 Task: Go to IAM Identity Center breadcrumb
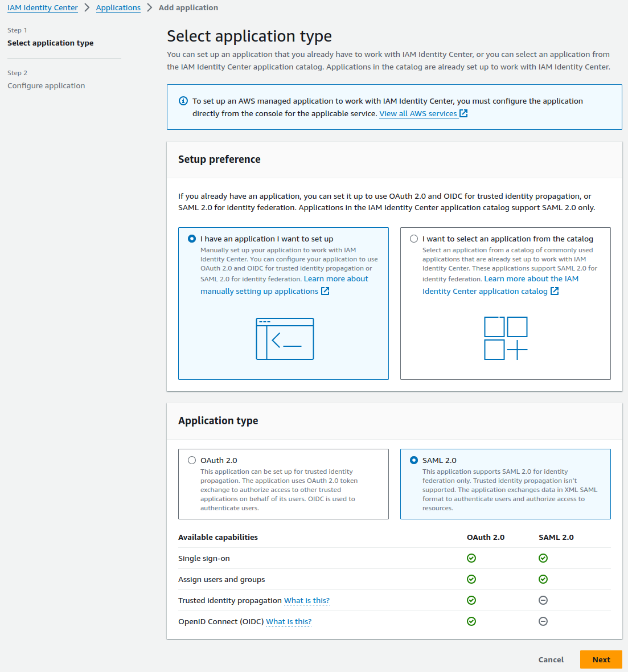pos(43,8)
